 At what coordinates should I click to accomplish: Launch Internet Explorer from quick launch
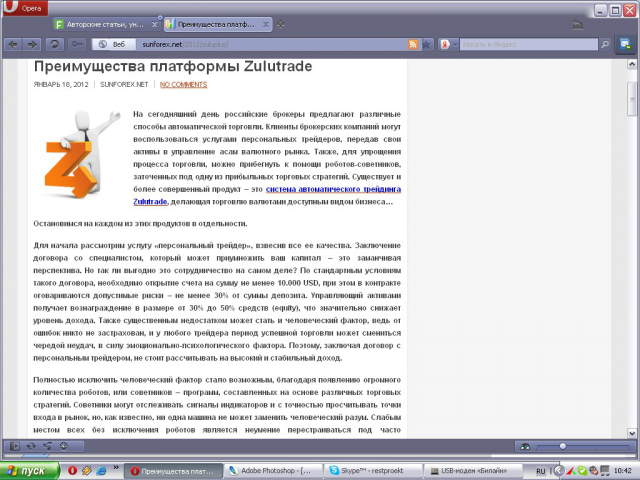pos(101,471)
